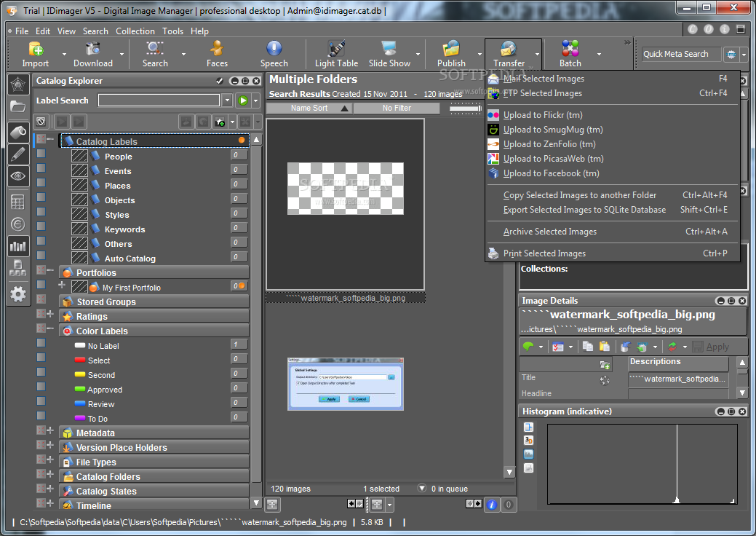Open the Batch tool
The image size is (756, 536).
pyautogui.click(x=570, y=54)
